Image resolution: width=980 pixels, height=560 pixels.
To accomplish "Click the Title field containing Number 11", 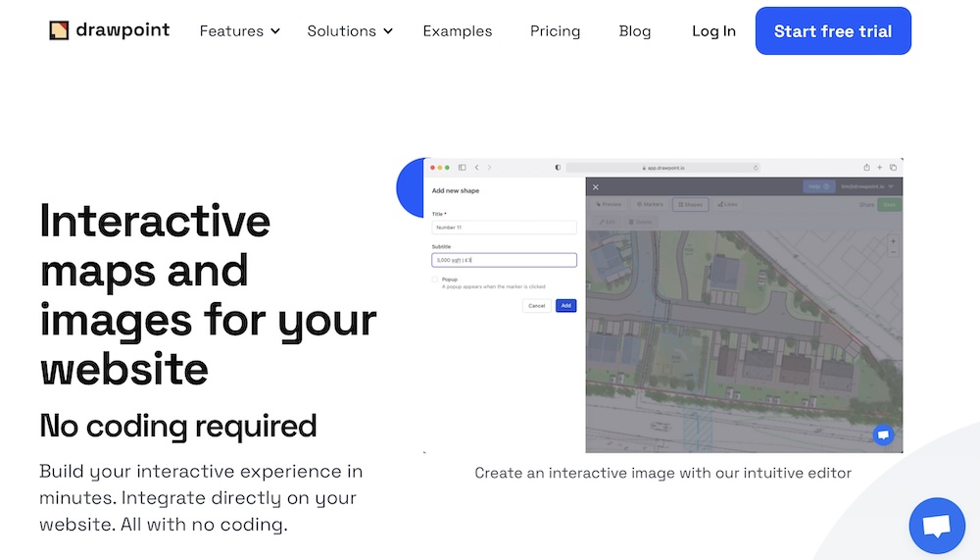I will (x=504, y=228).
